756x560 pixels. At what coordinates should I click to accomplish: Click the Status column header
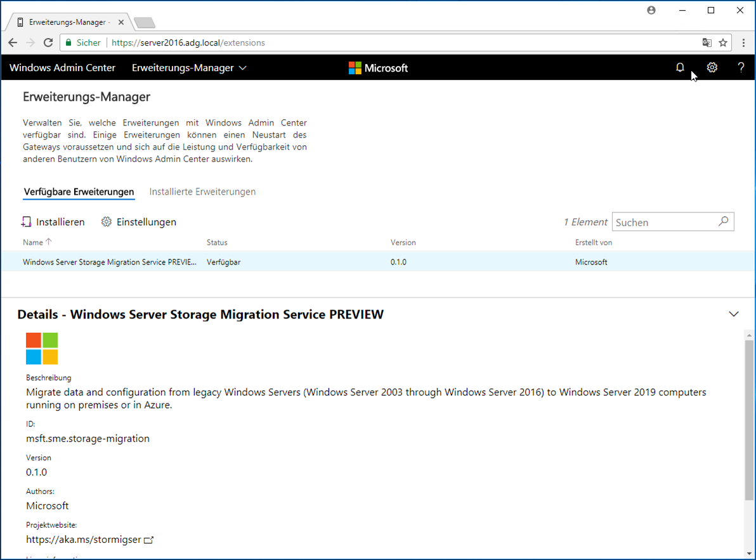(x=217, y=242)
